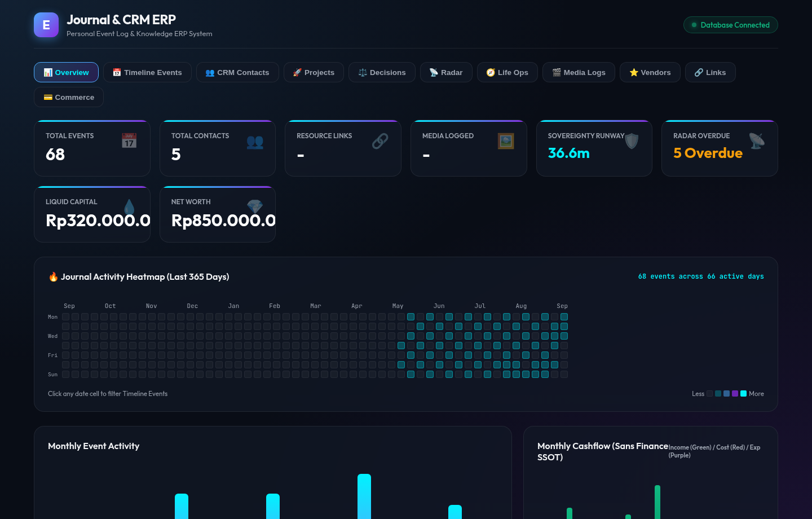Click the Total Contacts value 5
Viewport: 812px width, 519px height.
pyautogui.click(x=176, y=154)
